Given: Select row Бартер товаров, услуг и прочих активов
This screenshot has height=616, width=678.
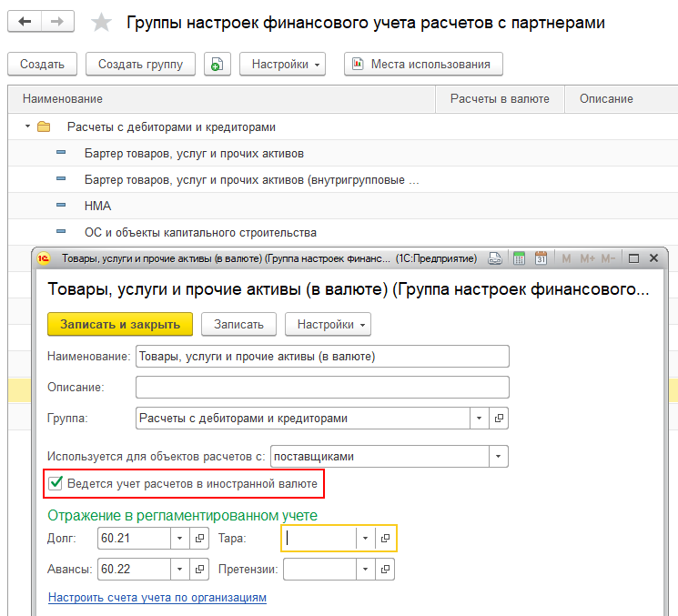Looking at the screenshot, I should (x=343, y=153).
